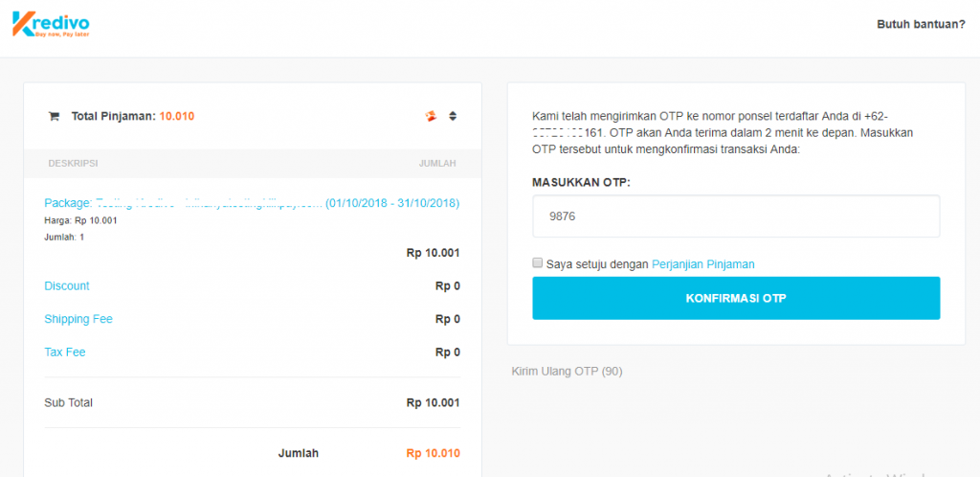Click the Tax Fee label
Viewport: 980px width, 477px height.
coord(65,352)
